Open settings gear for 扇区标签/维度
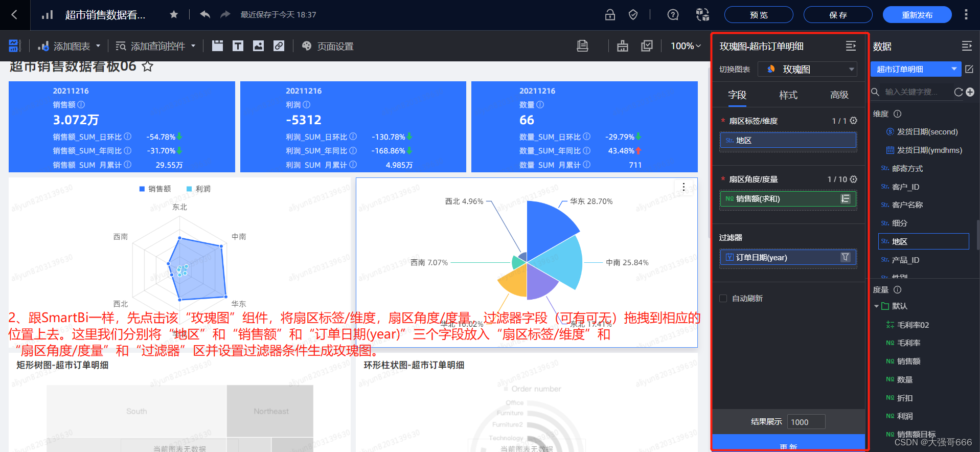Image resolution: width=980 pixels, height=452 pixels. coord(853,121)
